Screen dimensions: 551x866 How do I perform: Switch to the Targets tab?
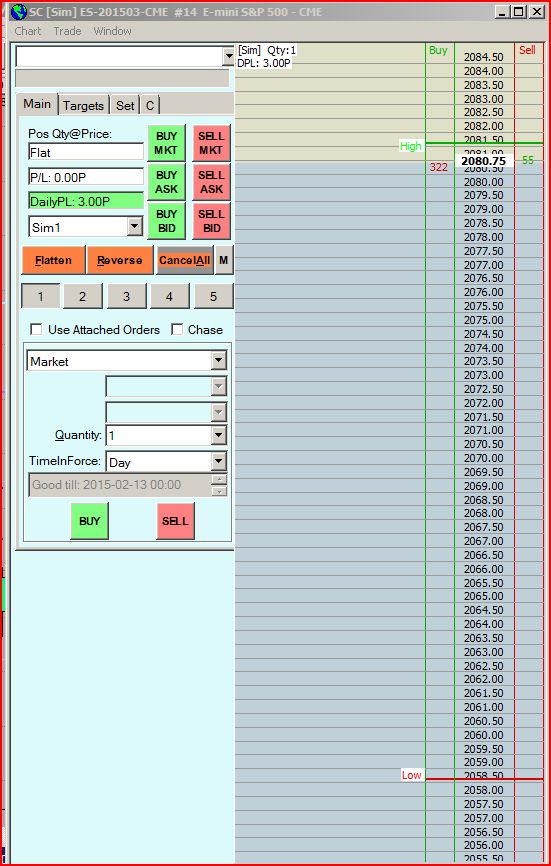[x=83, y=105]
